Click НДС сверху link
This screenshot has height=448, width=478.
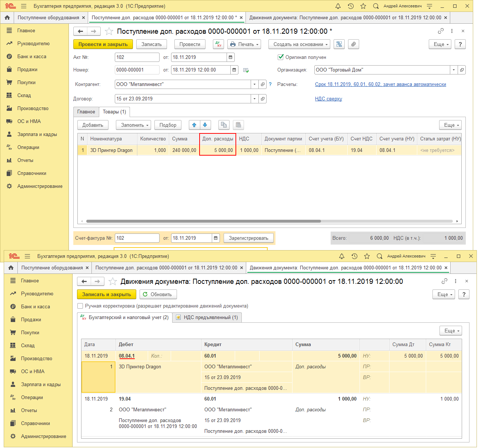[328, 99]
